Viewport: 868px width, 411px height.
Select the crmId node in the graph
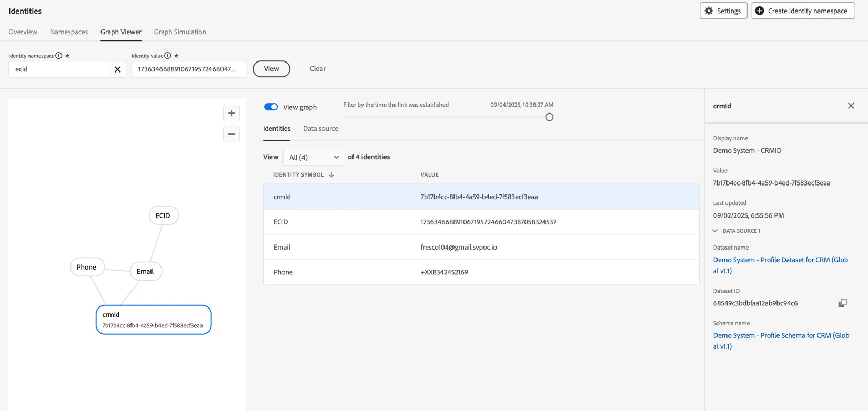pyautogui.click(x=154, y=320)
